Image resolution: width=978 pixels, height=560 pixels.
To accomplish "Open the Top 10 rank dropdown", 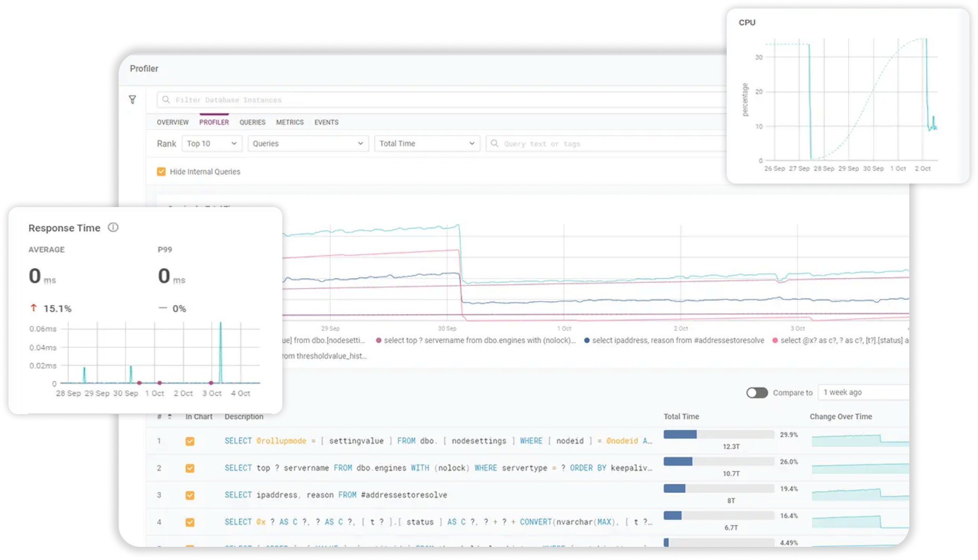I will [212, 144].
